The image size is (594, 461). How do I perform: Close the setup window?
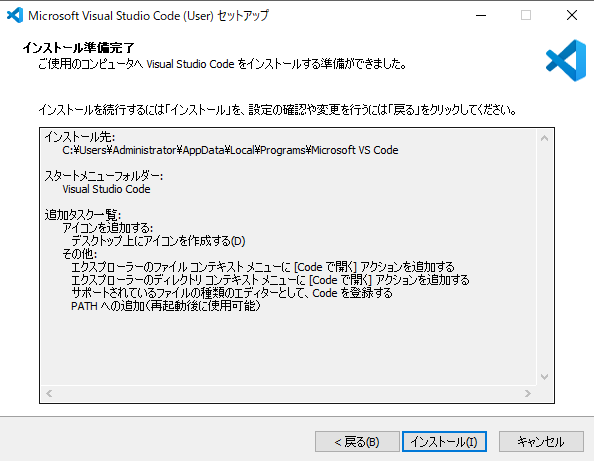coord(572,16)
